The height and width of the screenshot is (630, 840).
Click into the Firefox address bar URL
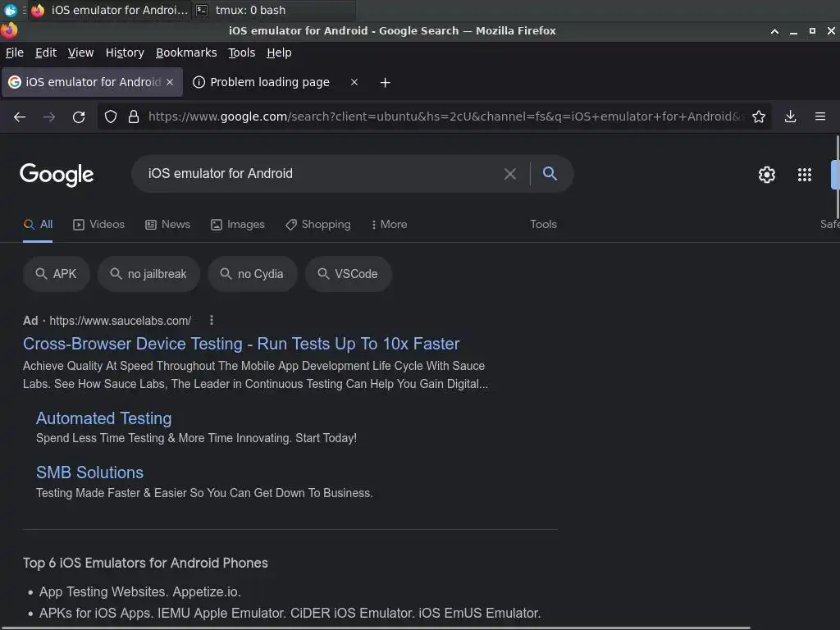(x=445, y=116)
